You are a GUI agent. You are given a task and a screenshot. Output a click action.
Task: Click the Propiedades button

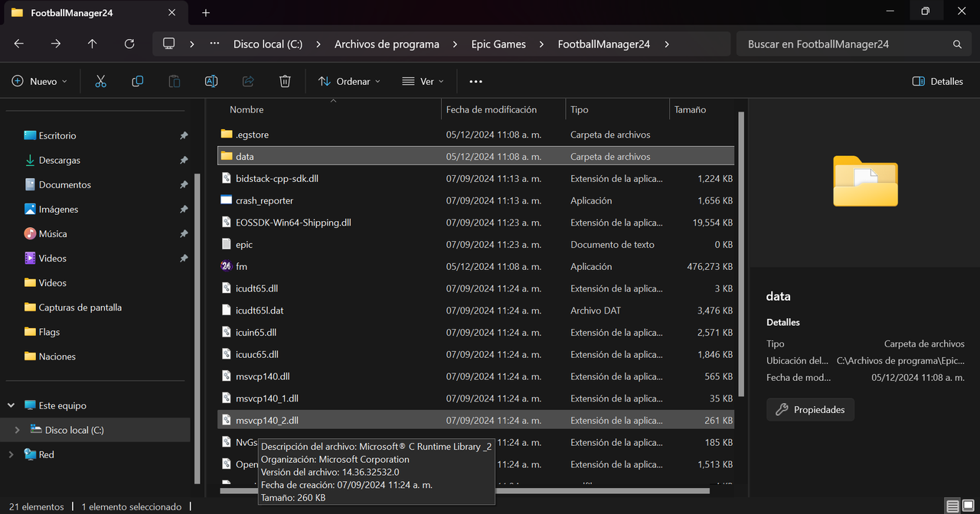[x=810, y=409]
